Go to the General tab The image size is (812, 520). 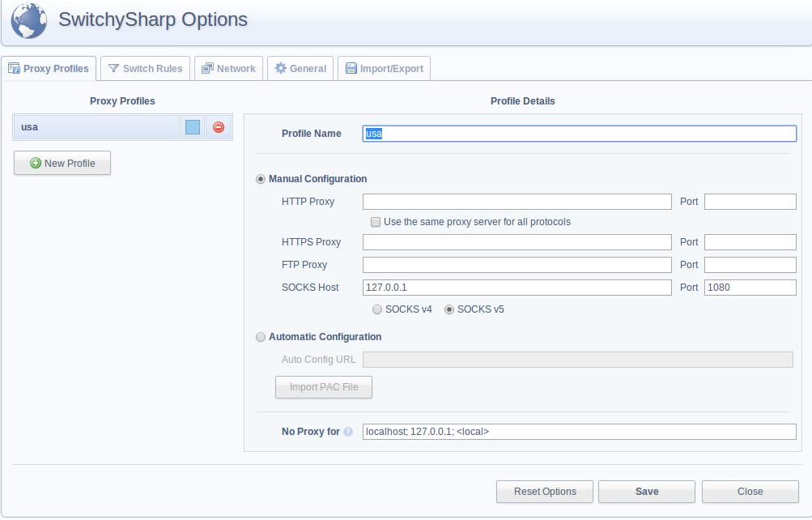click(300, 68)
